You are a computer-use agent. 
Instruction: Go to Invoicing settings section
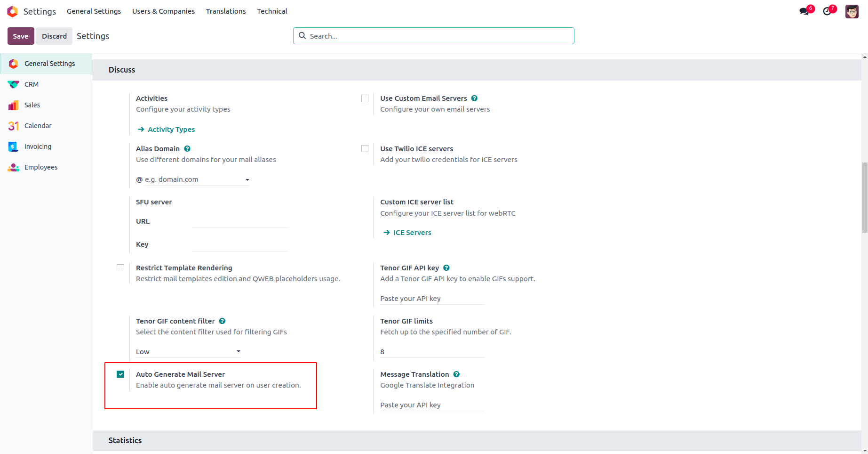coord(38,146)
